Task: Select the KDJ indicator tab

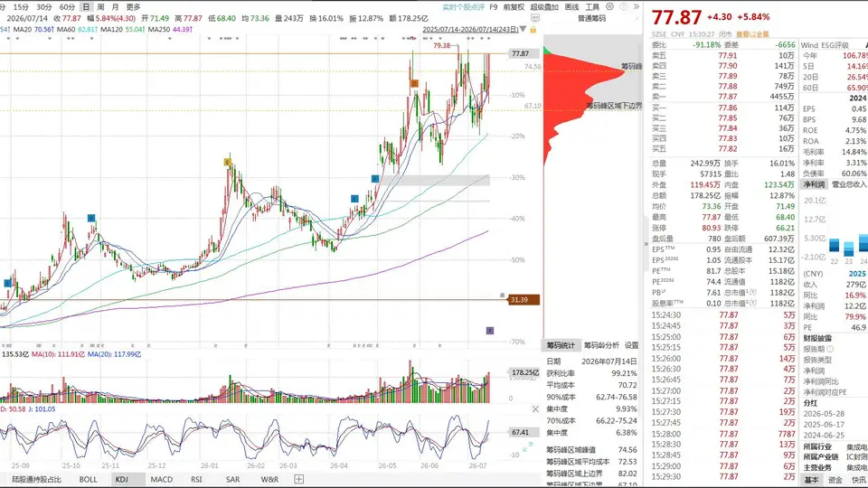Action: (122, 479)
